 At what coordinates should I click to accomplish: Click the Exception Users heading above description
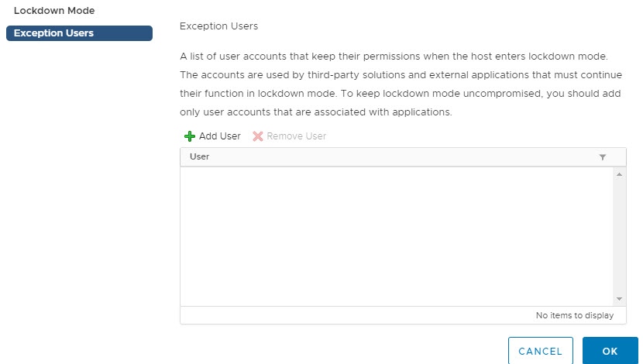218,26
